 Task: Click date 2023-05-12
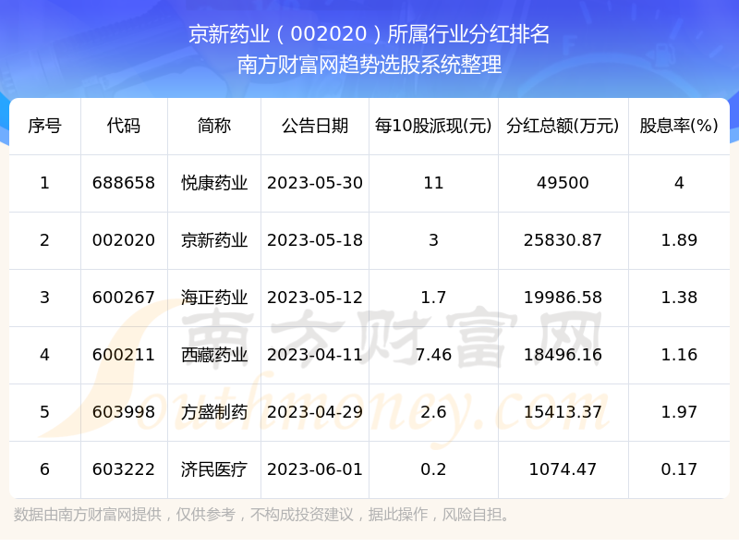tap(315, 298)
